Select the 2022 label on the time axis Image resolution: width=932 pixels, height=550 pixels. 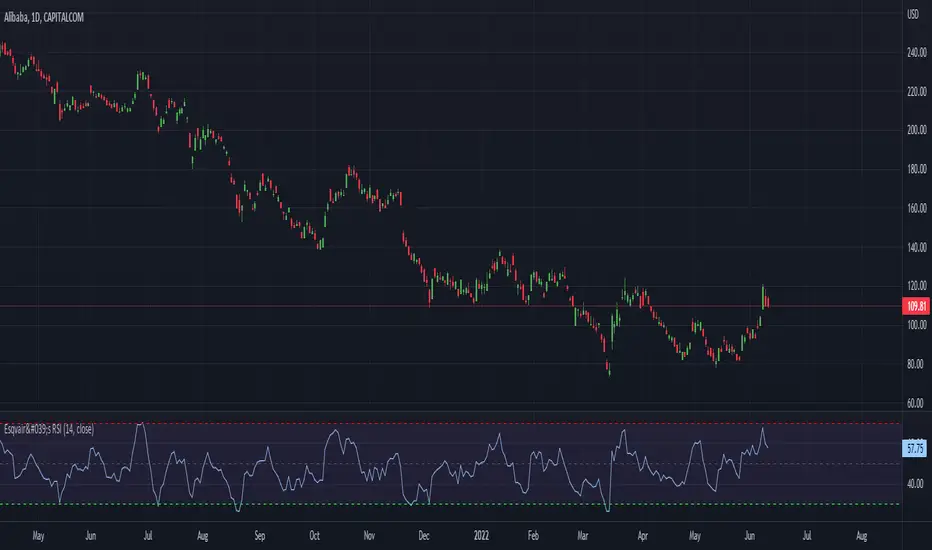pyautogui.click(x=481, y=536)
